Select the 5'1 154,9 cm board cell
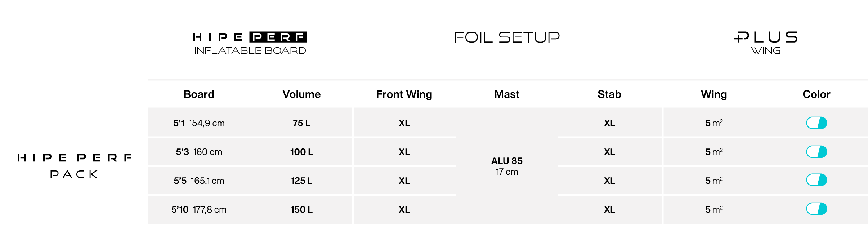 pyautogui.click(x=199, y=123)
